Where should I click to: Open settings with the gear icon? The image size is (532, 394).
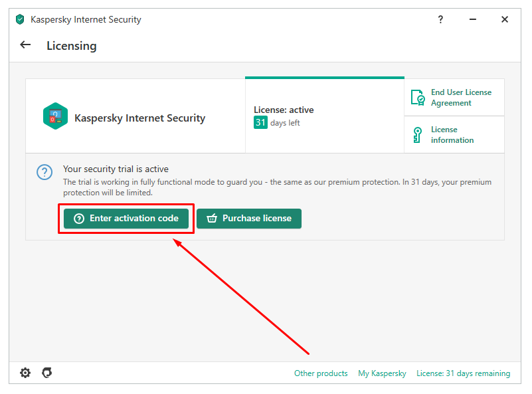[x=25, y=373]
